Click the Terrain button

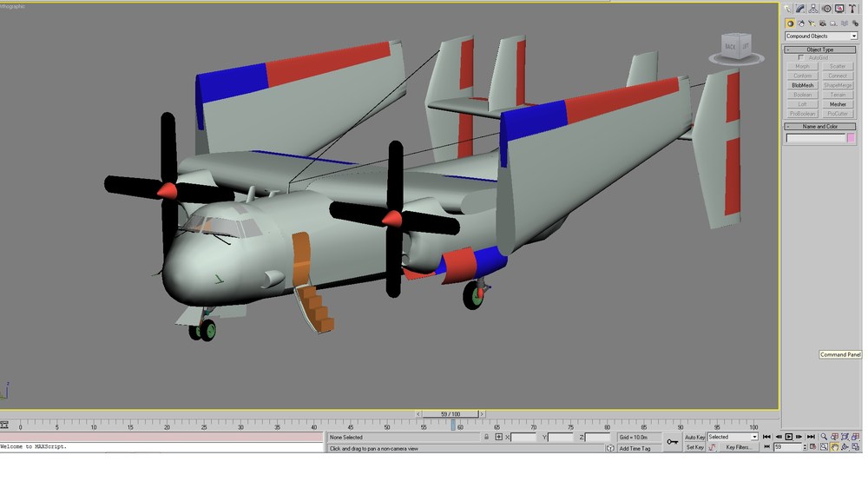coord(838,95)
